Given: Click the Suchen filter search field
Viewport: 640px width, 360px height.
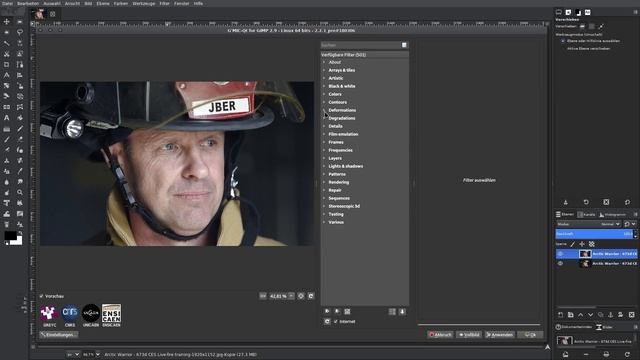Looking at the screenshot, I should click(360, 45).
